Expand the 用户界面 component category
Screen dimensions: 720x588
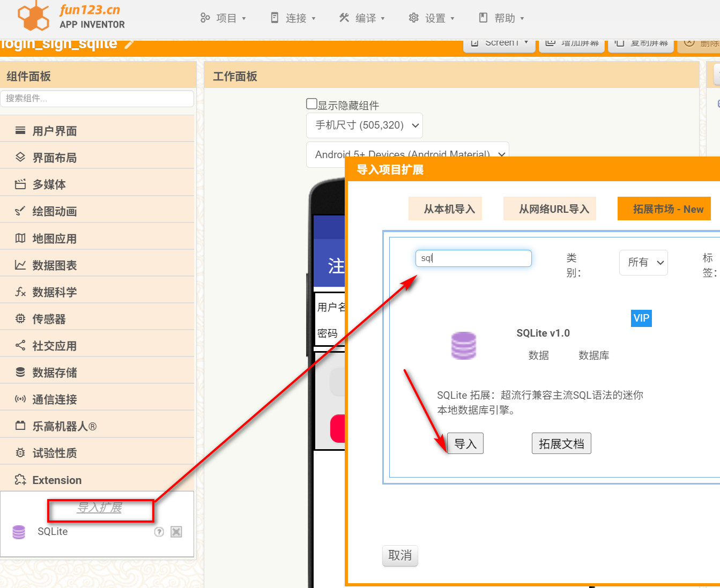97,131
